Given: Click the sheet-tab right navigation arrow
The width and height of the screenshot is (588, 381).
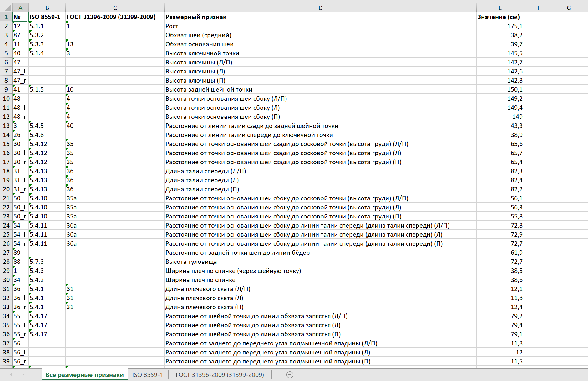Looking at the screenshot, I should (23, 374).
